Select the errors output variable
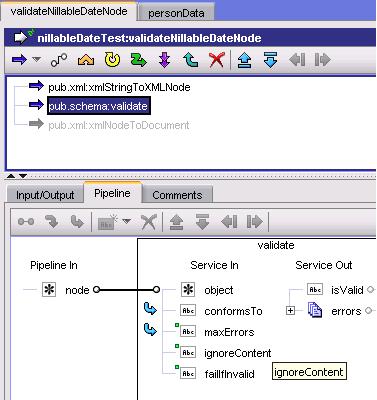Image resolution: width=377 pixels, height=400 pixels. (346, 311)
